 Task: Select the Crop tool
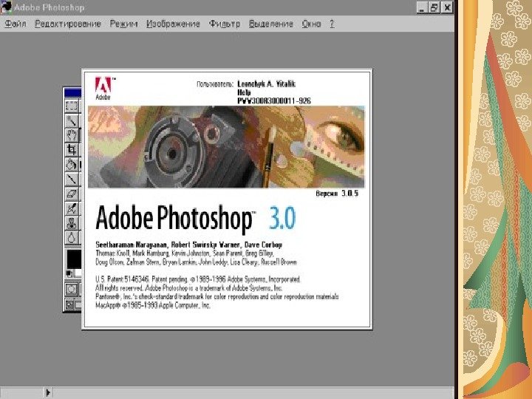pos(72,150)
